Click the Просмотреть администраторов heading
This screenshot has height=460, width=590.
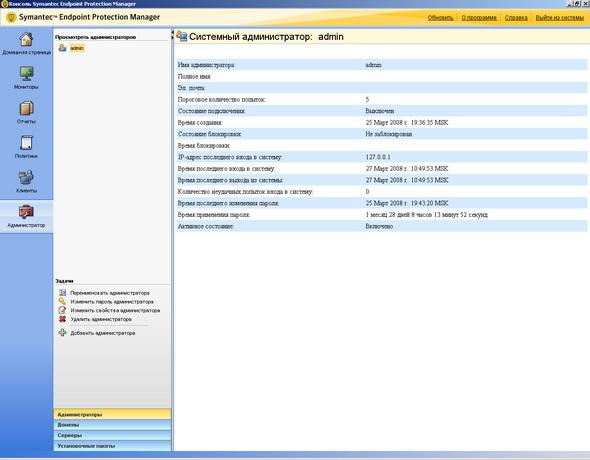(96, 37)
